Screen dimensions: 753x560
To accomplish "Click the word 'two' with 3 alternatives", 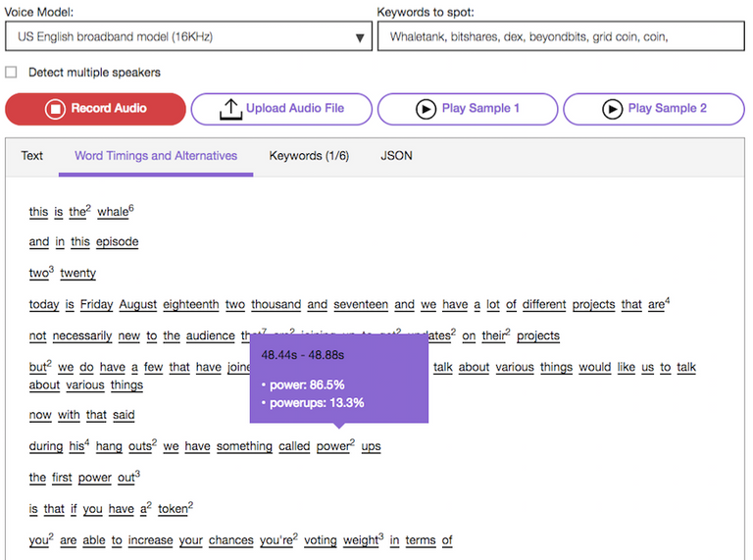I will tap(41, 273).
